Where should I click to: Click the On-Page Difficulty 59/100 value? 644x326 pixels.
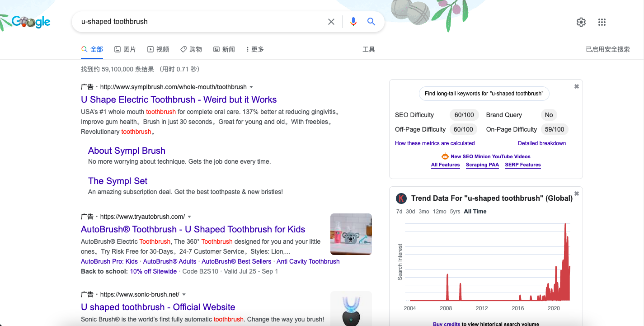click(x=555, y=129)
